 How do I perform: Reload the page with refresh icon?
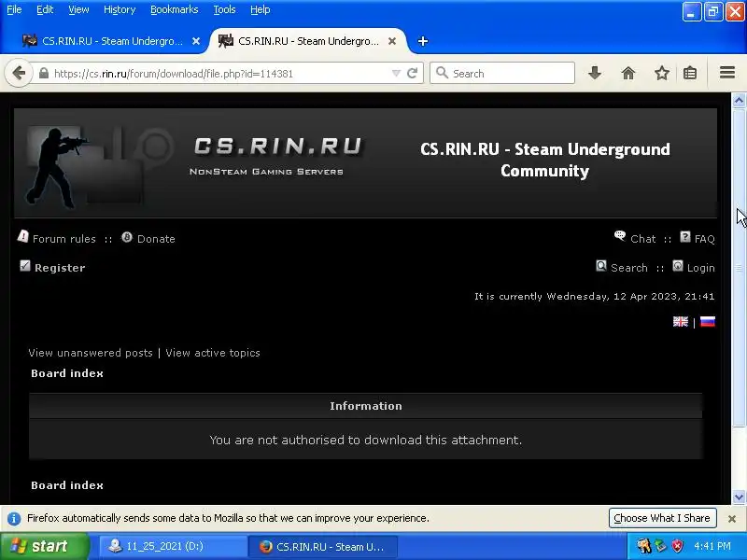[413, 74]
